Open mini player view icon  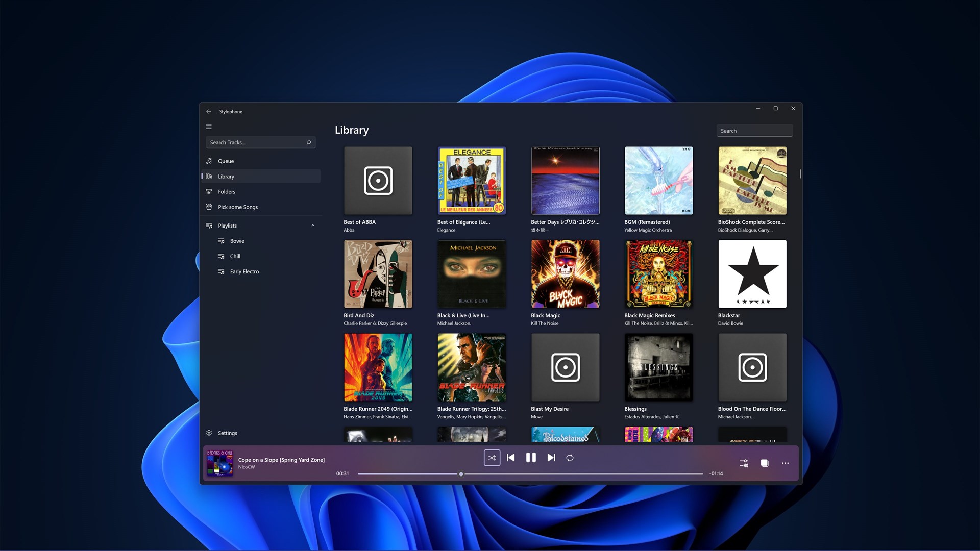765,463
